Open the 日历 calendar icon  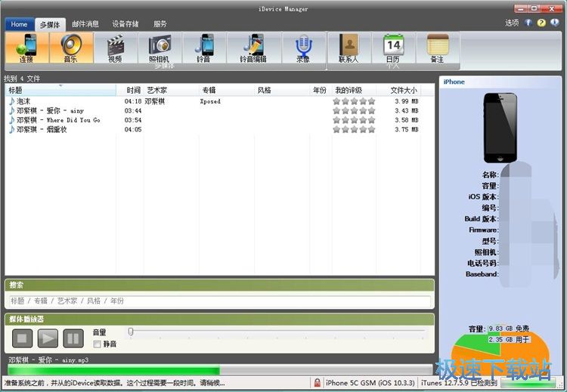click(393, 48)
